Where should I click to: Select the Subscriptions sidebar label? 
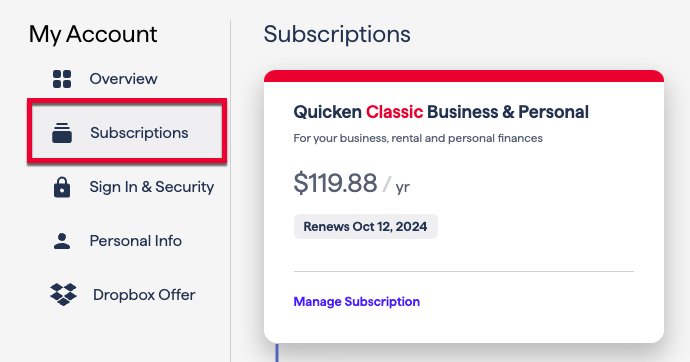click(139, 133)
